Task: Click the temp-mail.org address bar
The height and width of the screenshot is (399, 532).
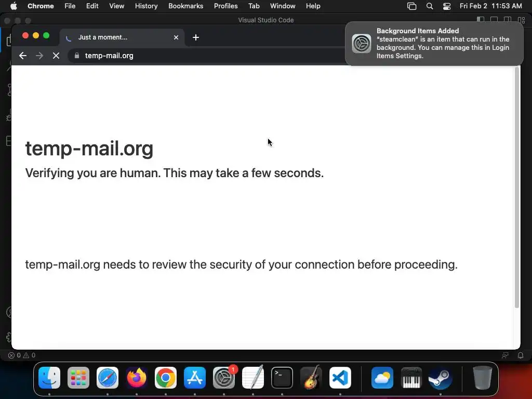Action: [207, 56]
